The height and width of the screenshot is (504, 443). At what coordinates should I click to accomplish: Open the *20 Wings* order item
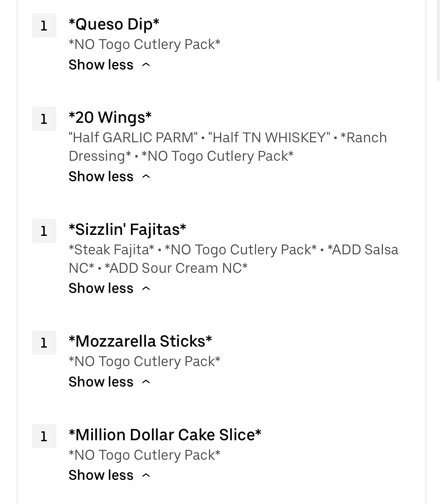point(110,117)
